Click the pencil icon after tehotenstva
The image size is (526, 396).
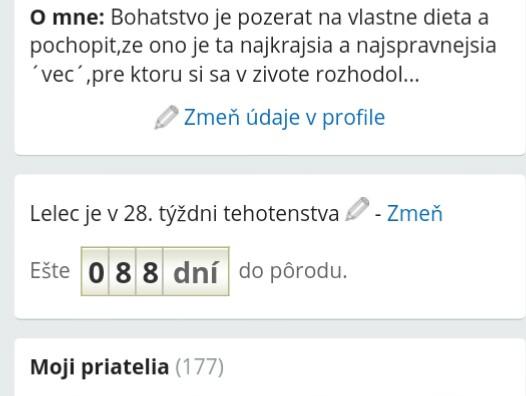point(357,209)
